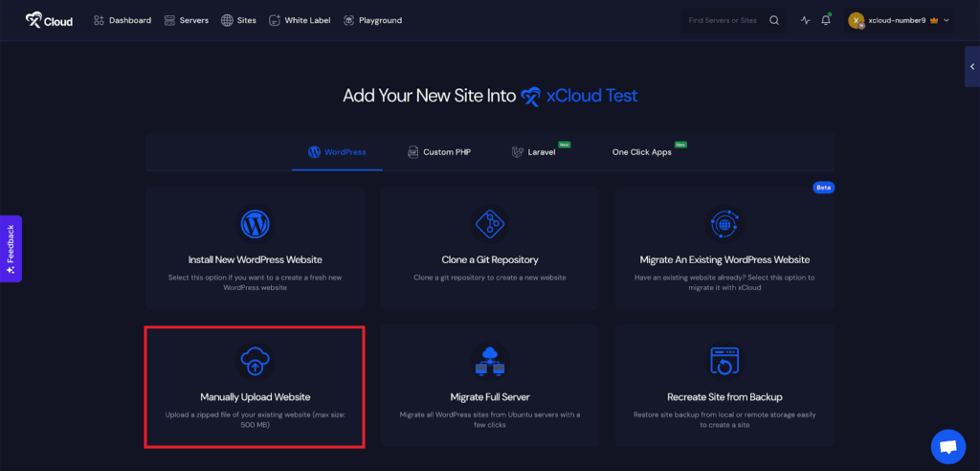Choose Migrate An Existing WordPress Website
Screen dimensions: 980x471
pyautogui.click(x=724, y=259)
